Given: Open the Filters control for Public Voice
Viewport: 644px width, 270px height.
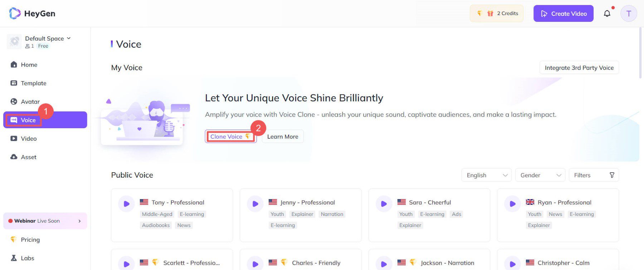Looking at the screenshot, I should (594, 175).
